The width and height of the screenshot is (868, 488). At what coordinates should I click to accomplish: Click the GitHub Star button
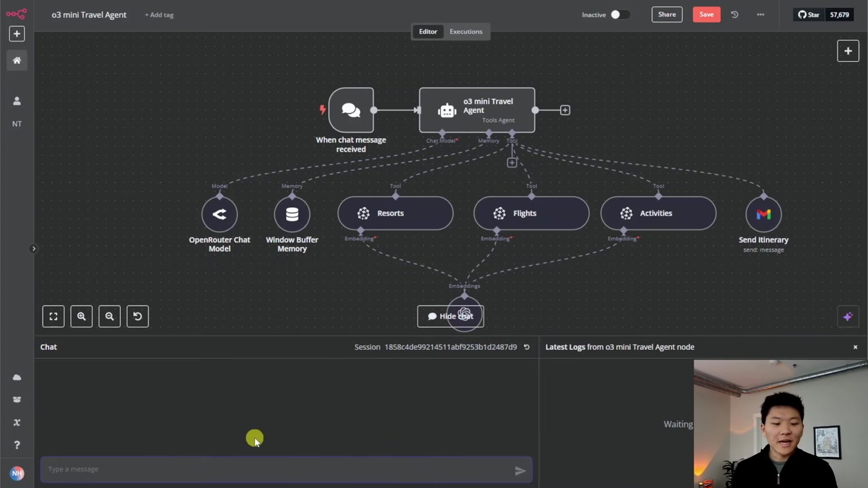pos(809,15)
